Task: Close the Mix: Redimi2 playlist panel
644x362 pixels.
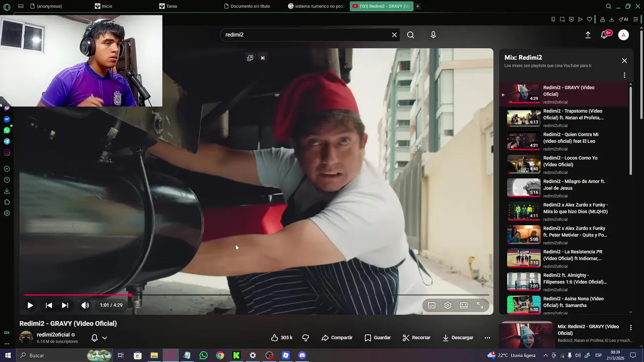Action: 624,60
